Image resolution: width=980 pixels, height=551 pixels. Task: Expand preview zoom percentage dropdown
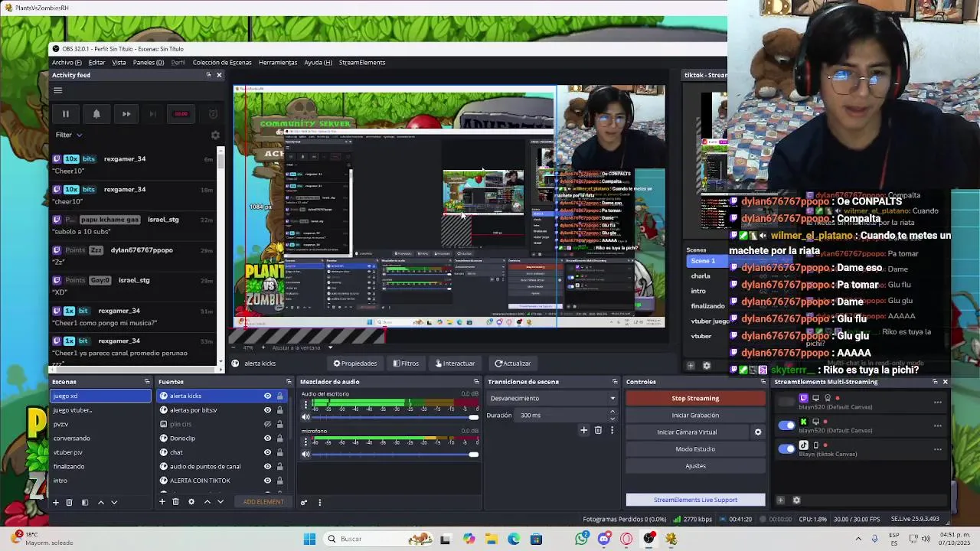[330, 347]
